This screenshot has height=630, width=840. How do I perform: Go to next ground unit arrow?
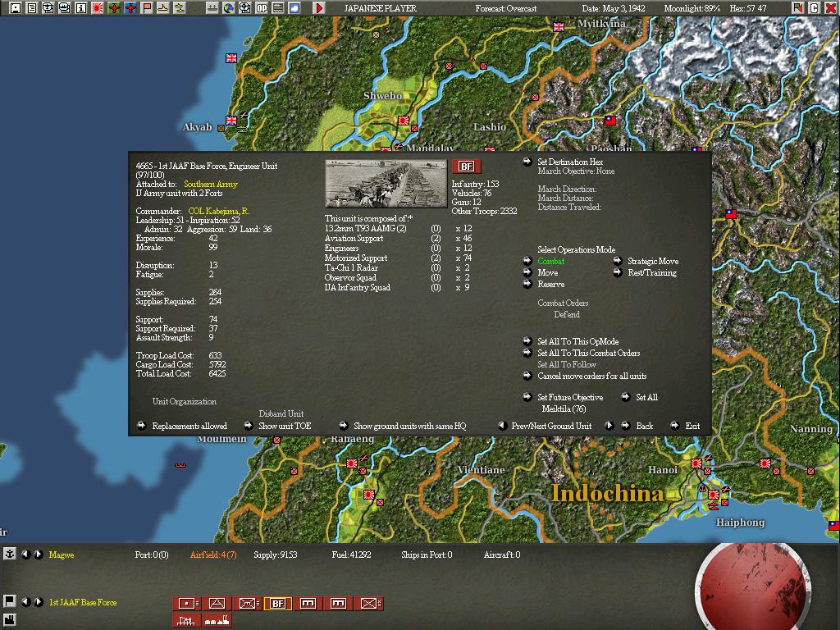pos(609,426)
